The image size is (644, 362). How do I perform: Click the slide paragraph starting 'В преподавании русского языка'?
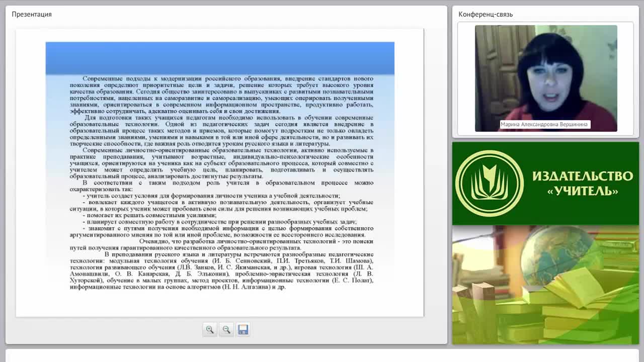pyautogui.click(x=221, y=270)
